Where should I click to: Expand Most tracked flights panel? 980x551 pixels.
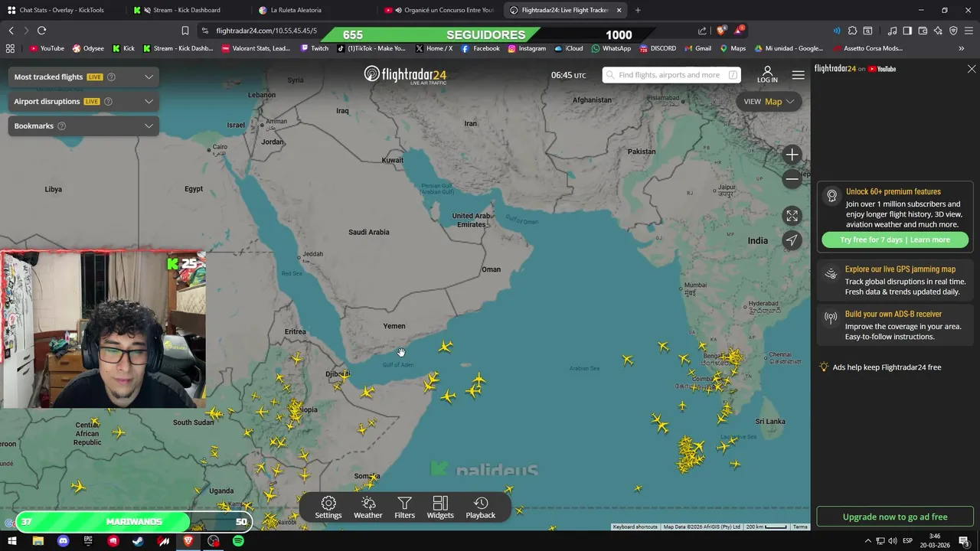[x=149, y=77]
